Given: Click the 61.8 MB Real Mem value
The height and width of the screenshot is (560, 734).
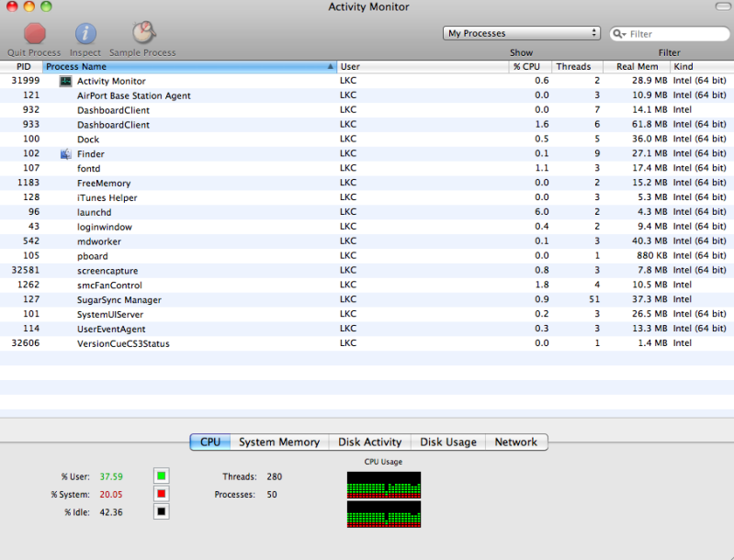Looking at the screenshot, I should (649, 125).
